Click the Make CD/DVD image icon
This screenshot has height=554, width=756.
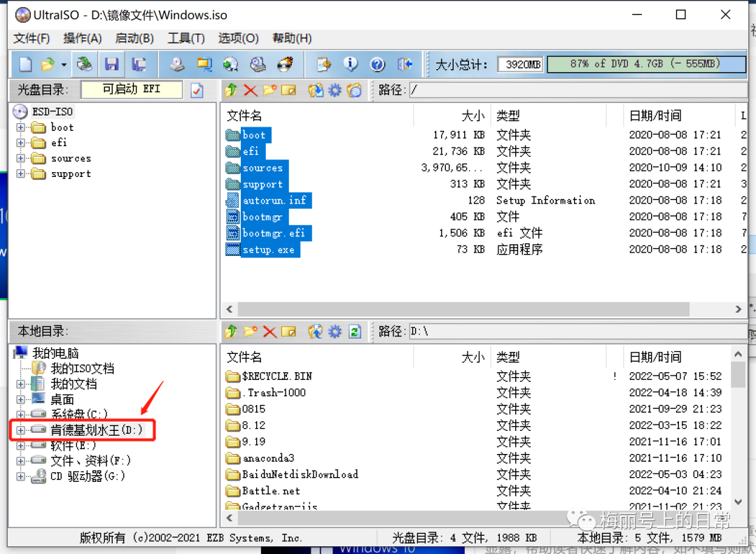pyautogui.click(x=177, y=64)
